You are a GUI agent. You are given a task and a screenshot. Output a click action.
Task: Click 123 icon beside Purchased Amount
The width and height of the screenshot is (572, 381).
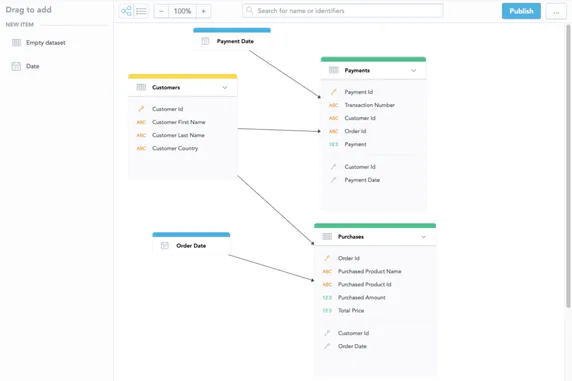click(x=327, y=297)
